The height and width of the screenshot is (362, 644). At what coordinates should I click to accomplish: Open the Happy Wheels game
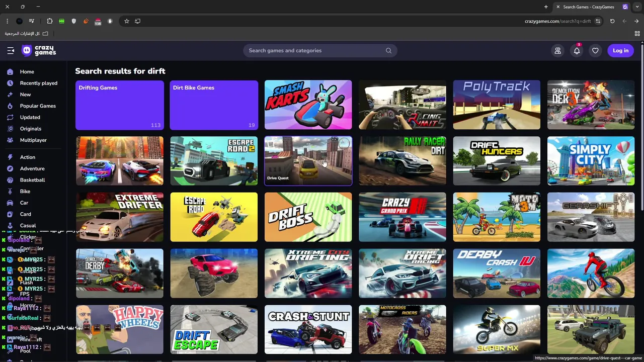pos(120,330)
